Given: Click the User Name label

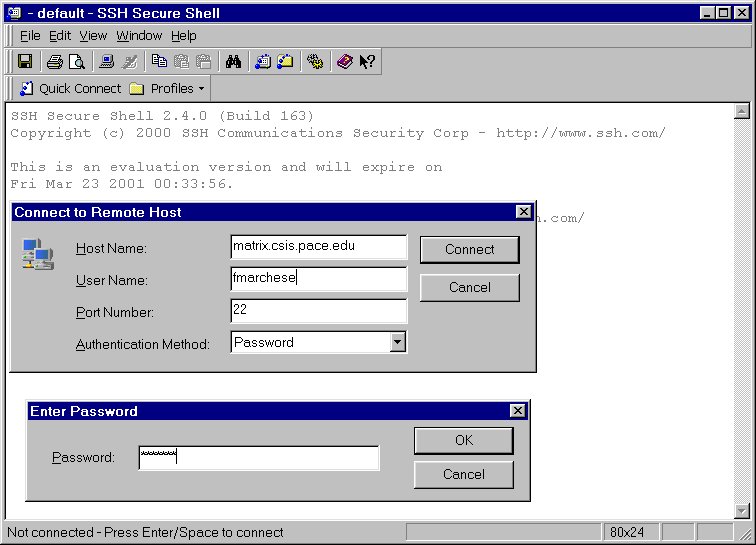Looking at the screenshot, I should pos(112,280).
